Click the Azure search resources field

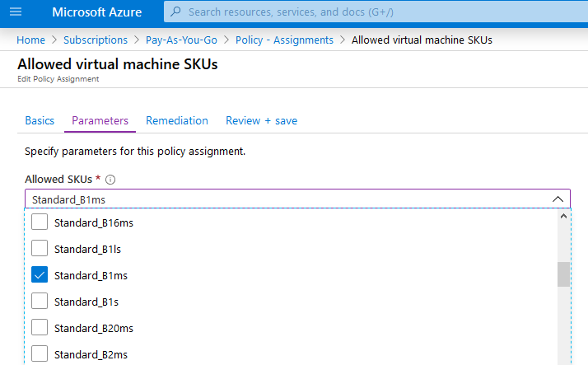[x=371, y=12]
